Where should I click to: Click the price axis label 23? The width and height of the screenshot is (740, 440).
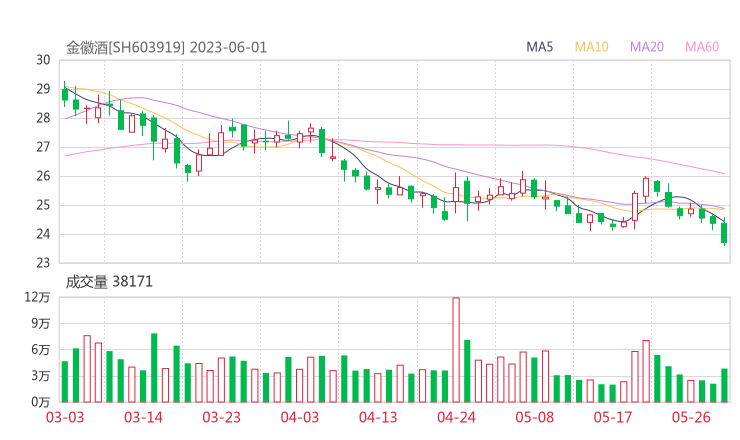click(43, 263)
